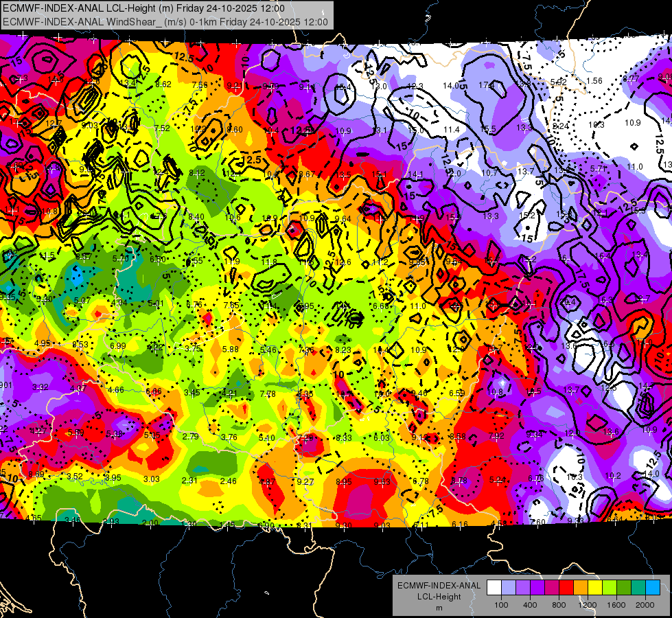Image resolution: width=672 pixels, height=618 pixels.
Task: Click the wind shear value 6.50
Action: (x=158, y=259)
